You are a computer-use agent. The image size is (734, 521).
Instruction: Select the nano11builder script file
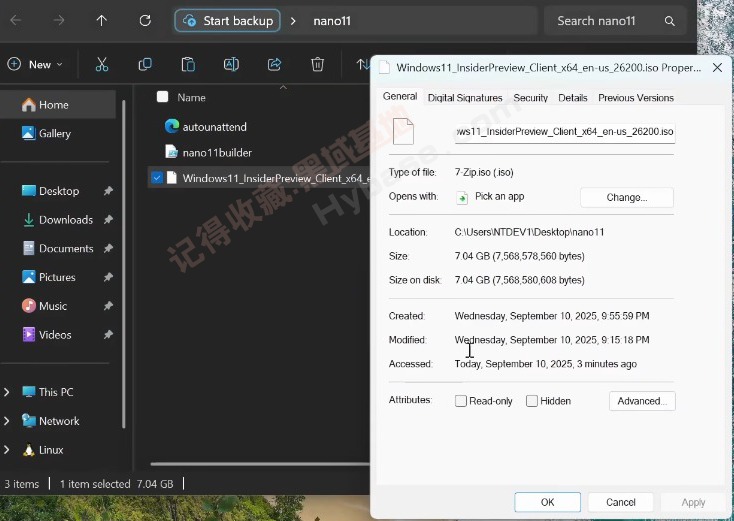pos(217,153)
